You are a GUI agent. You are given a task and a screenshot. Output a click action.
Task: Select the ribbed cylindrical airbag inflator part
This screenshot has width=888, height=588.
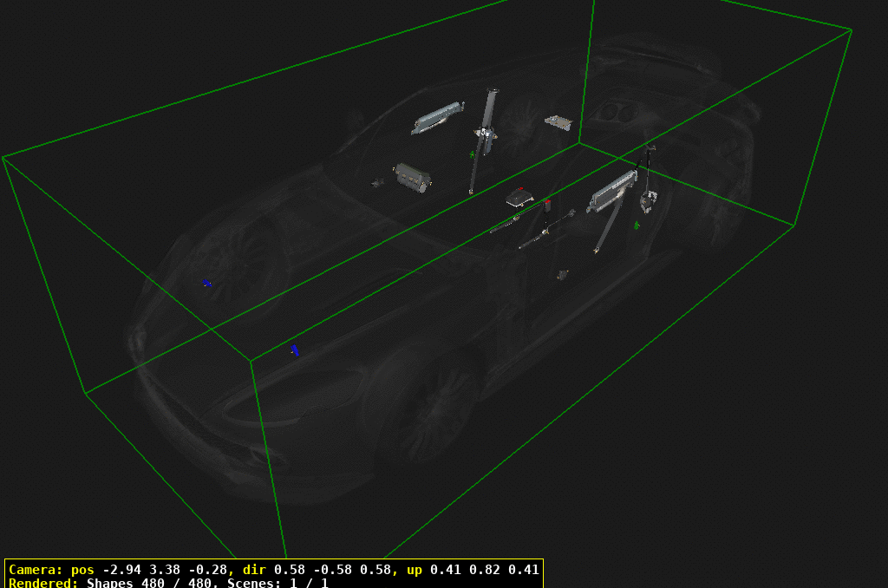coord(413,176)
